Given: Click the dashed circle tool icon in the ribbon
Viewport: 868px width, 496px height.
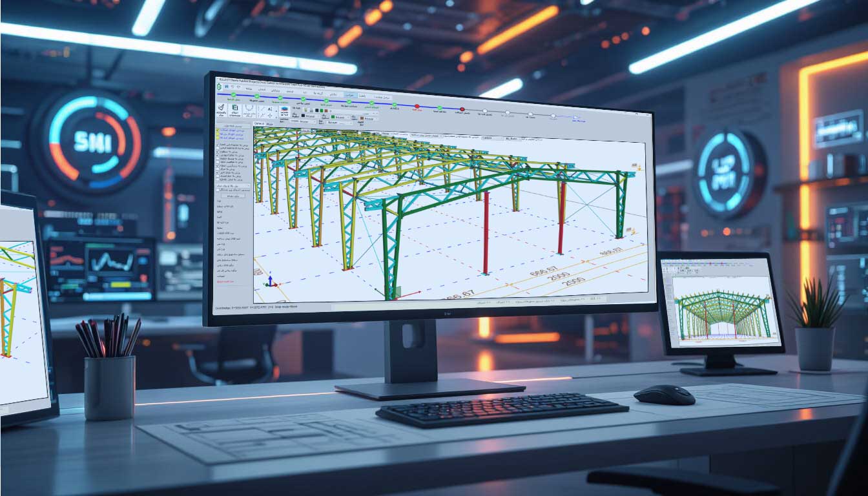Looking at the screenshot, I should pyautogui.click(x=250, y=108).
